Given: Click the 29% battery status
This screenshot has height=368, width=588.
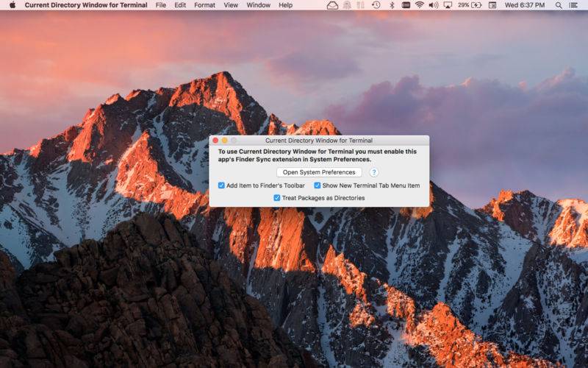Looking at the screenshot, I should click(x=470, y=5).
